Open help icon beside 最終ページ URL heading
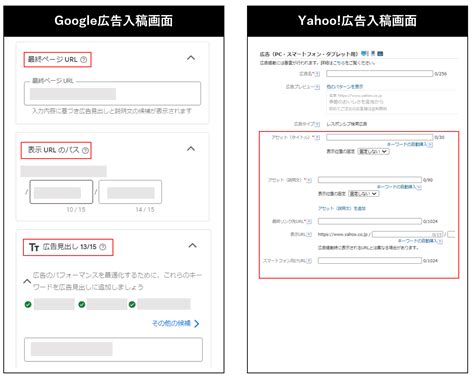The width and height of the screenshot is (474, 377). (x=84, y=60)
